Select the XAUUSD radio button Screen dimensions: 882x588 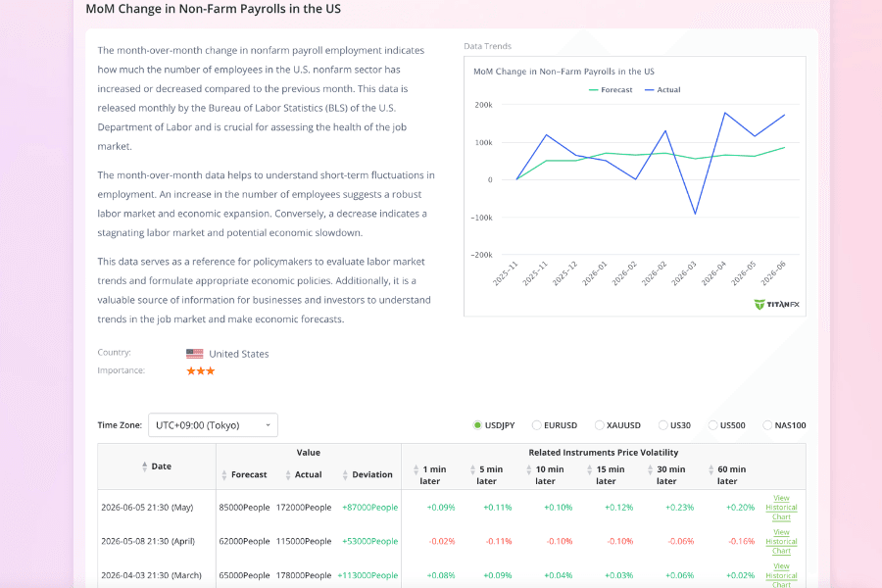(x=600, y=425)
